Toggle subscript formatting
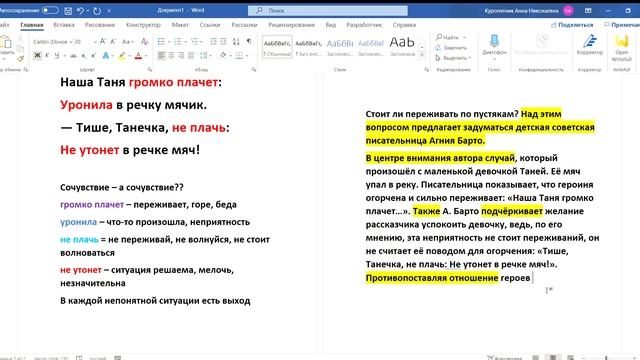The width and height of the screenshot is (640, 360). (83, 56)
